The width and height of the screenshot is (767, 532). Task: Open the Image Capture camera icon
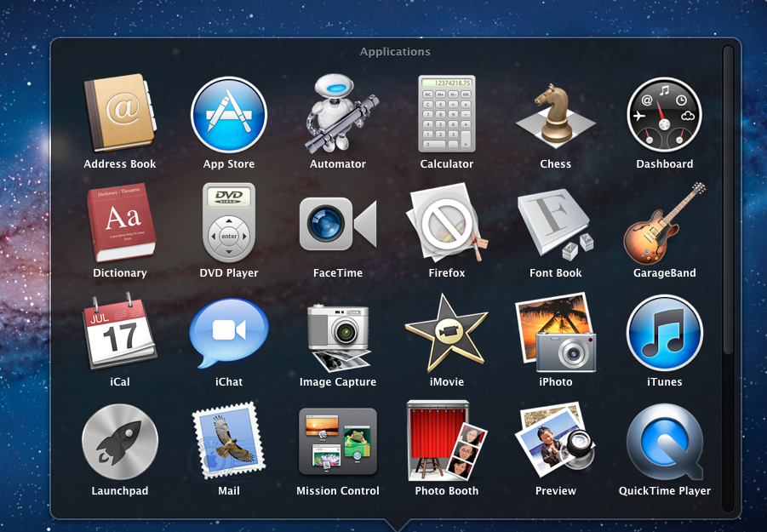[338, 338]
